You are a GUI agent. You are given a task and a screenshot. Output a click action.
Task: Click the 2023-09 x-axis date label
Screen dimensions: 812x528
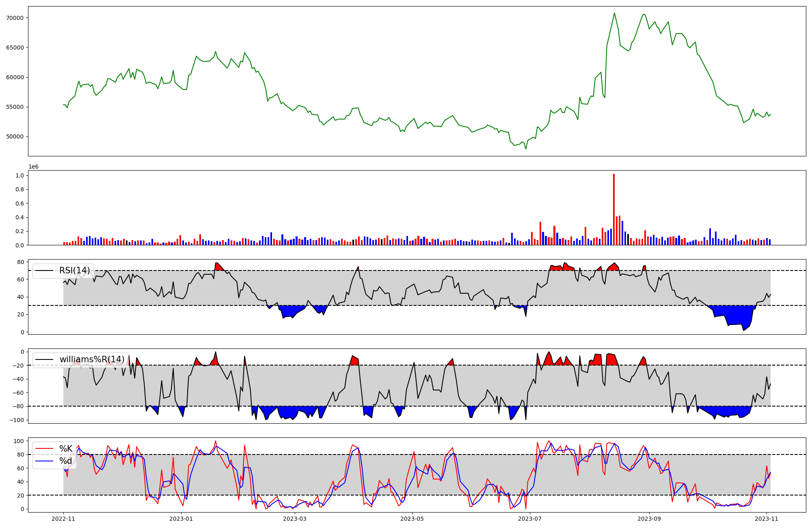click(649, 519)
